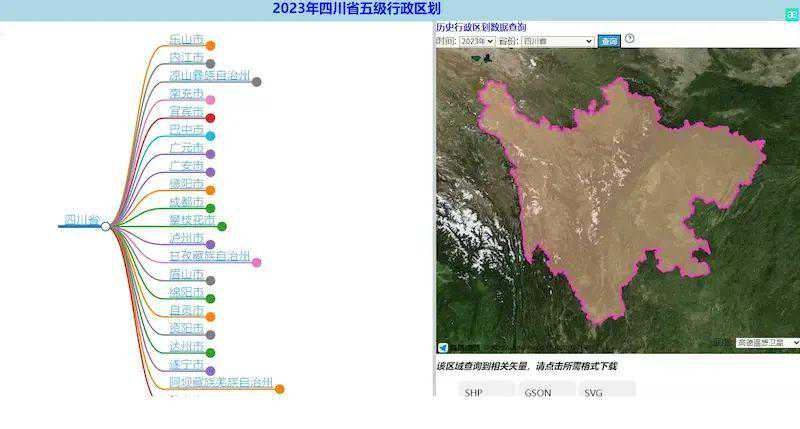Expand the pink node next to 甘孜藏族自治州
This screenshot has height=429, width=800.
point(257,262)
